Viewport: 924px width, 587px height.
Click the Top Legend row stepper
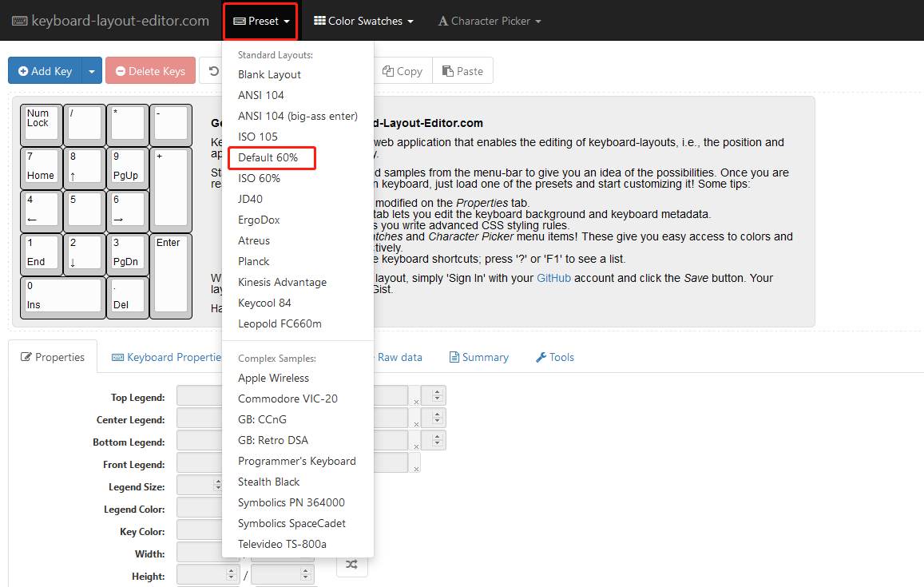click(438, 395)
